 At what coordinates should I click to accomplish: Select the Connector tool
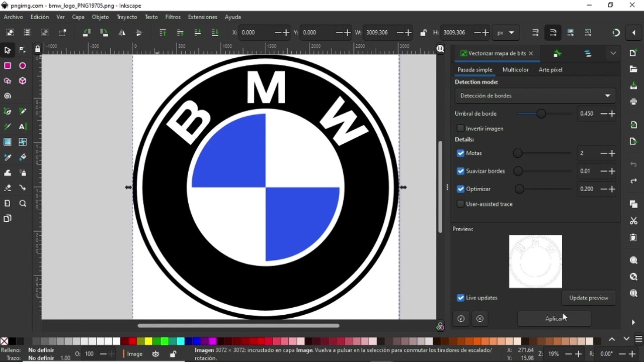pyautogui.click(x=23, y=188)
